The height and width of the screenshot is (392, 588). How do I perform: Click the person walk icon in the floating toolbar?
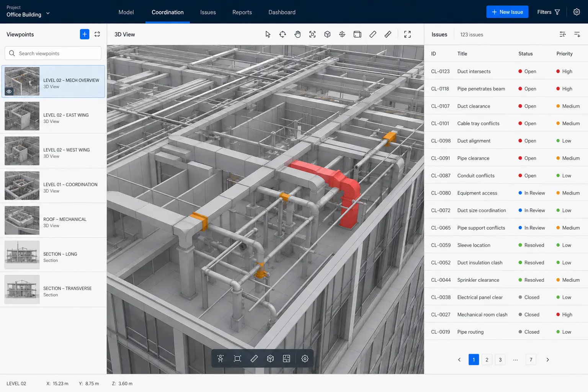pos(220,359)
